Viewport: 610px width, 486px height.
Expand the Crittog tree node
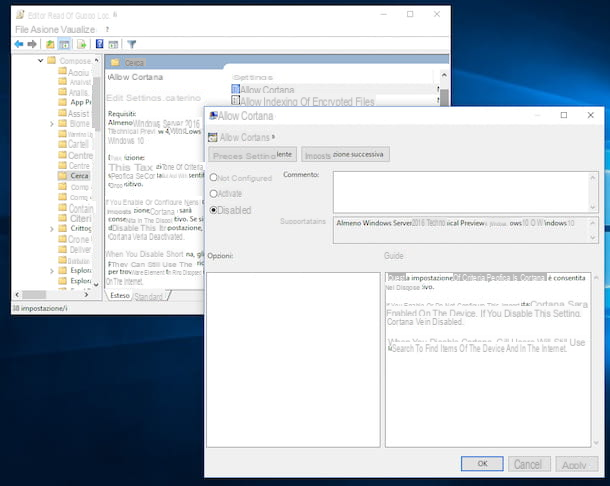[51, 229]
